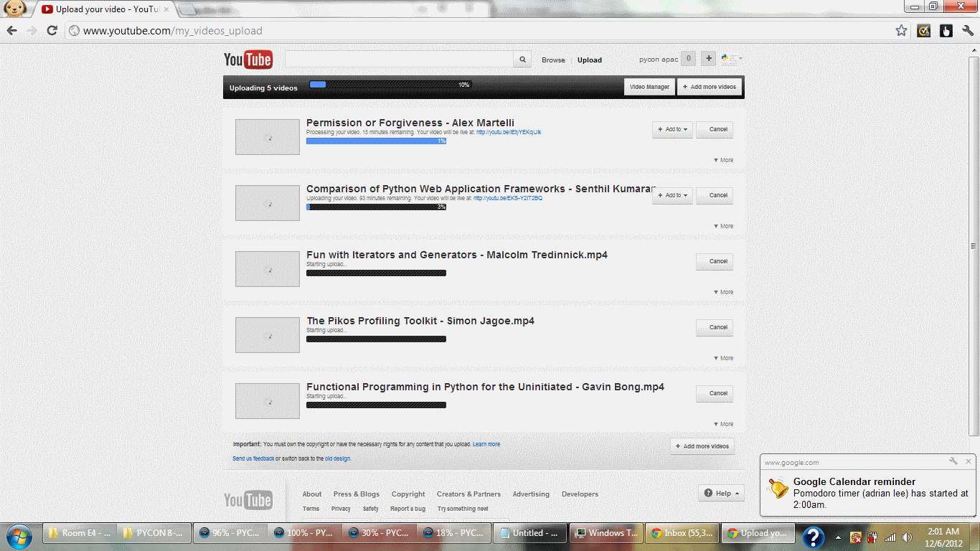Expand More for Iterators and Generators video

[x=723, y=292]
